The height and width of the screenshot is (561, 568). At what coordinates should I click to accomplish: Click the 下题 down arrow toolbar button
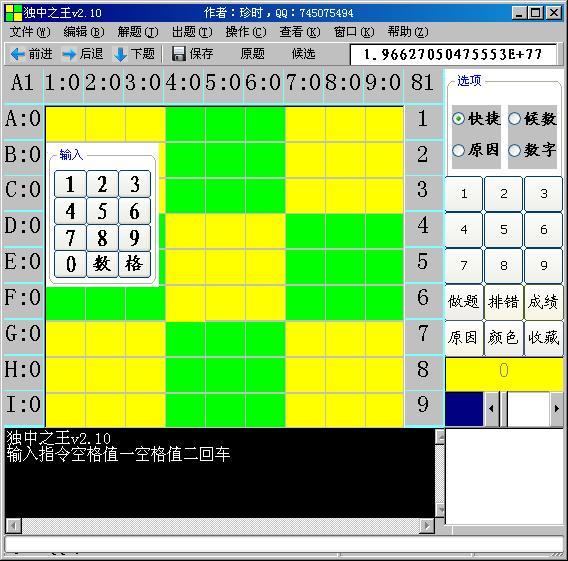(134, 54)
